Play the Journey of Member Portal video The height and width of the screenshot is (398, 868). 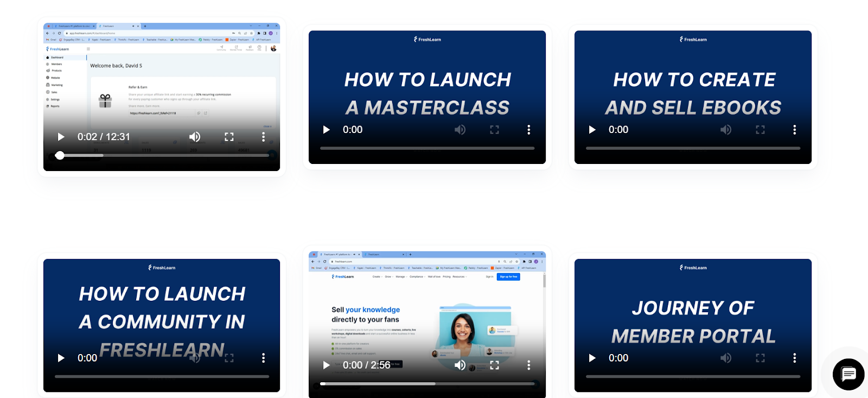click(x=592, y=358)
